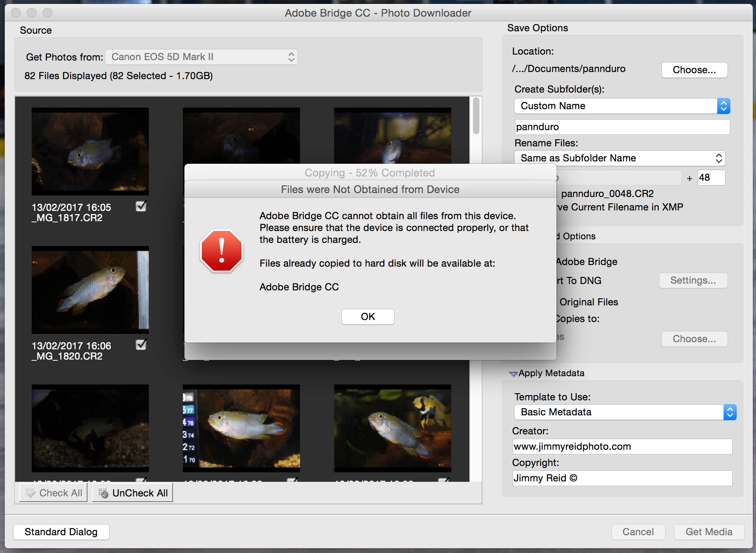Click the red warning alert icon

(x=222, y=251)
